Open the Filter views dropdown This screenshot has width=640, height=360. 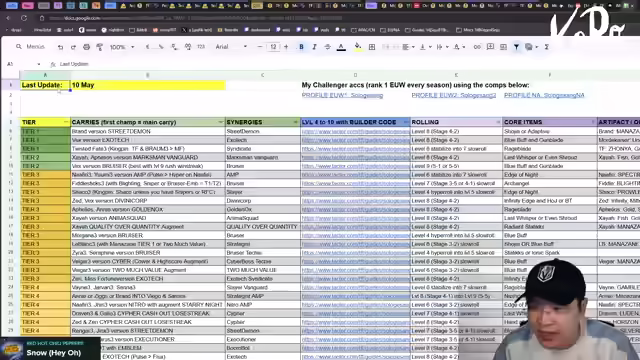click(x=531, y=47)
